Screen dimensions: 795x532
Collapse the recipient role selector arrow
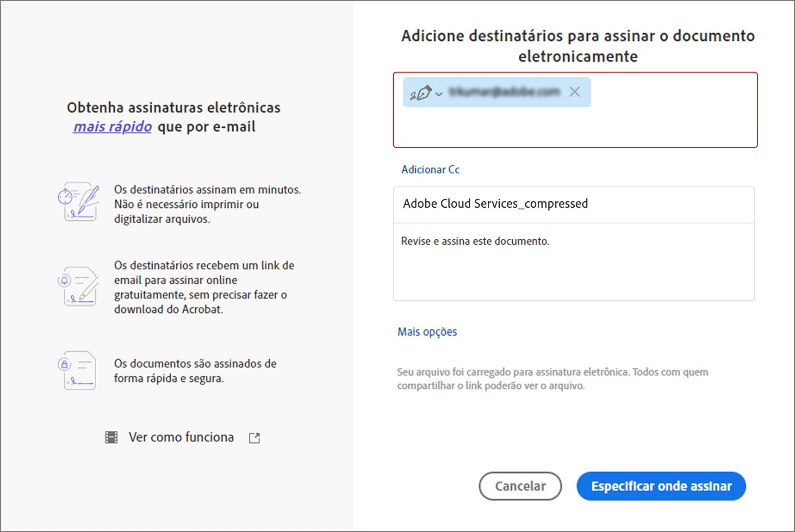coord(438,94)
